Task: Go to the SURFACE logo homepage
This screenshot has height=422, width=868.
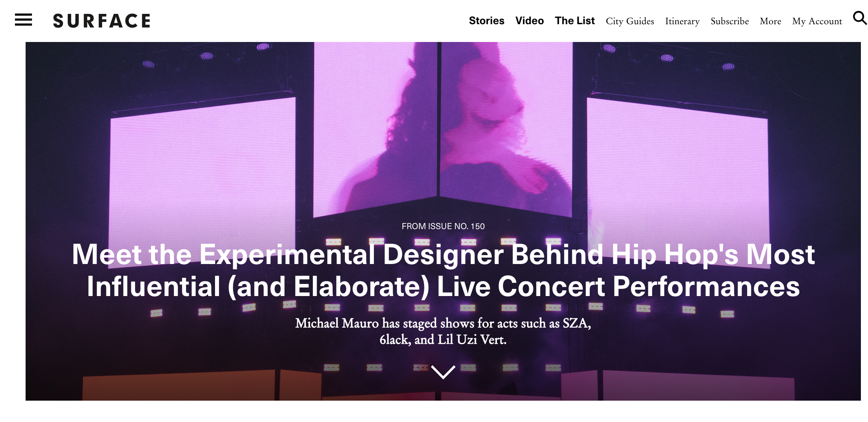Action: [x=102, y=21]
